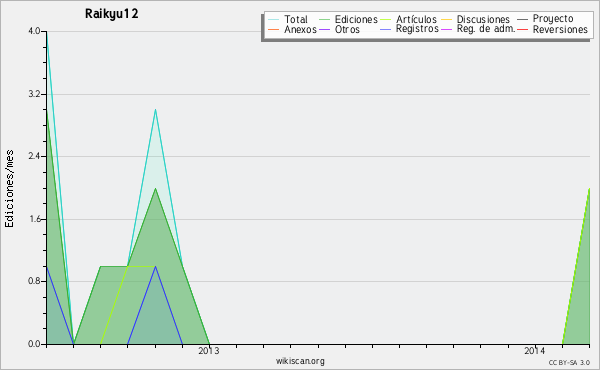The image size is (600, 370).
Task: Select the Reg. de adm. legend entry
Action: [x=486, y=29]
